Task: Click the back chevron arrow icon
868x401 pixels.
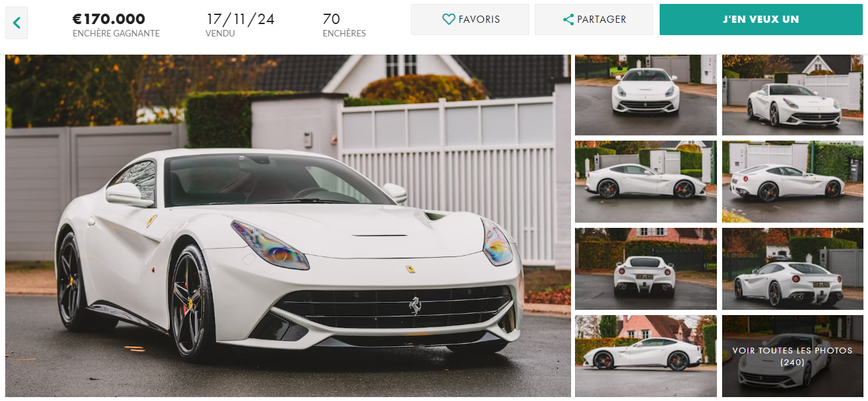Action: coord(17,23)
